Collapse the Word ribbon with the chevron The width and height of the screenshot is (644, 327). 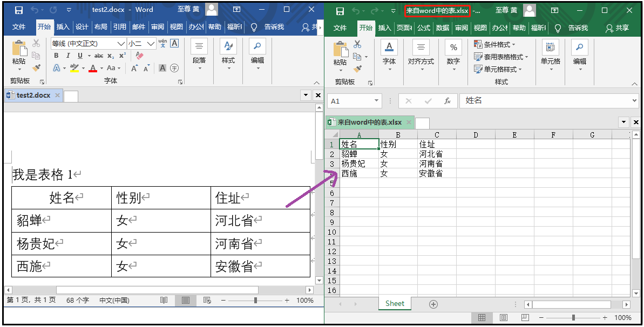[317, 82]
